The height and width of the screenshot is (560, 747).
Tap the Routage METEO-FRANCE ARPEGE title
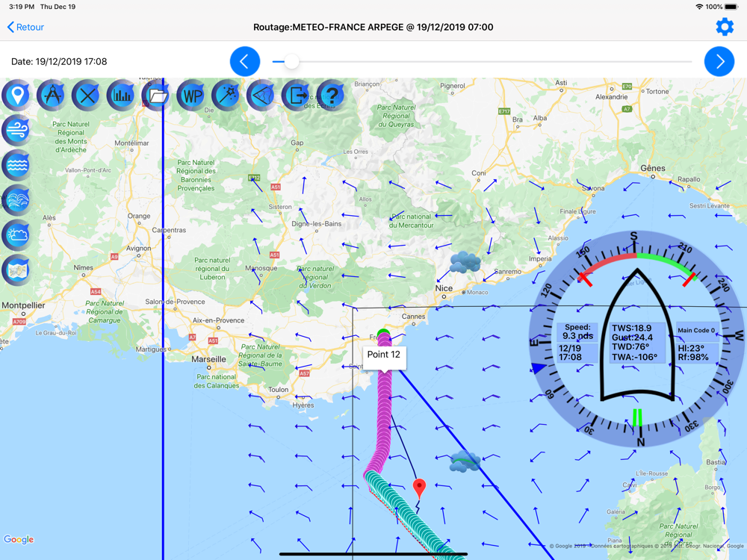click(x=373, y=27)
